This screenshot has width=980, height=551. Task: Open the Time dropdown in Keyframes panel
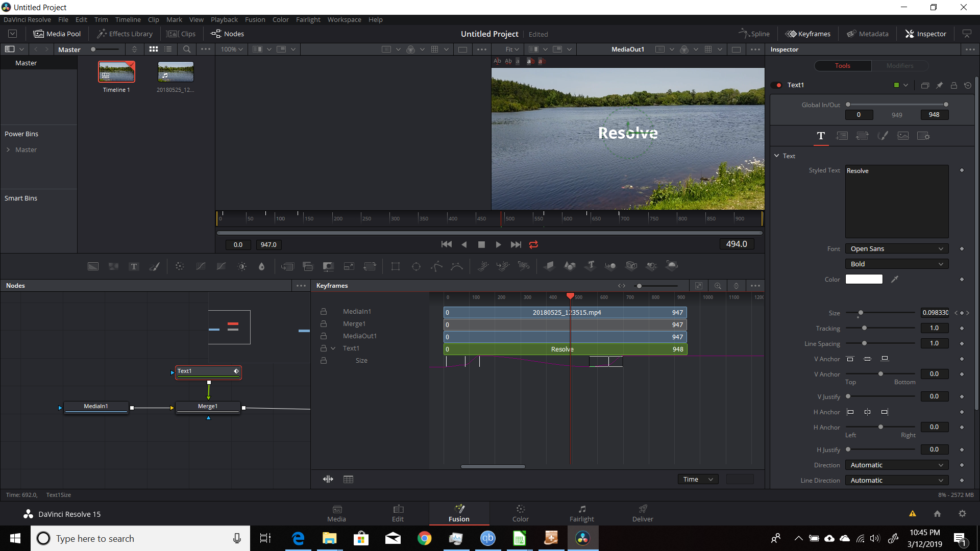click(x=698, y=479)
